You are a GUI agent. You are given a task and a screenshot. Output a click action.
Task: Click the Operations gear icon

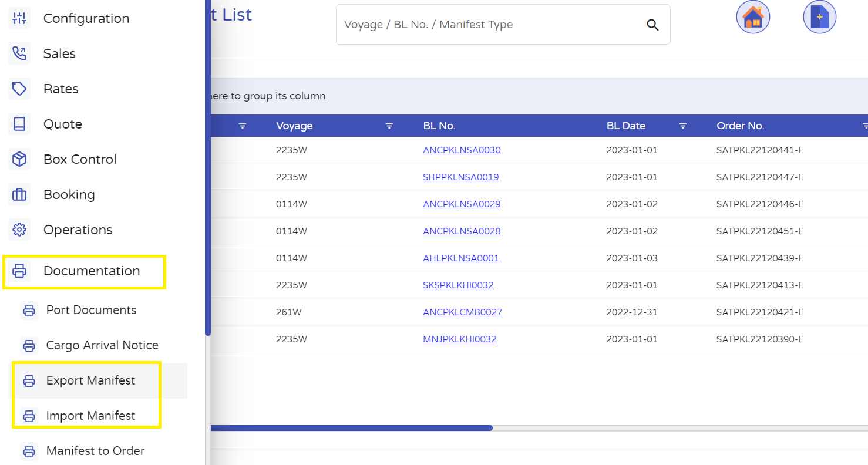[x=19, y=230]
